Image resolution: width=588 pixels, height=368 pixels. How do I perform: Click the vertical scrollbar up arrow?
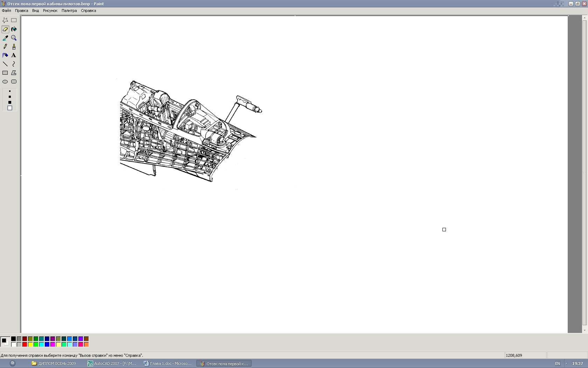[x=584, y=18]
